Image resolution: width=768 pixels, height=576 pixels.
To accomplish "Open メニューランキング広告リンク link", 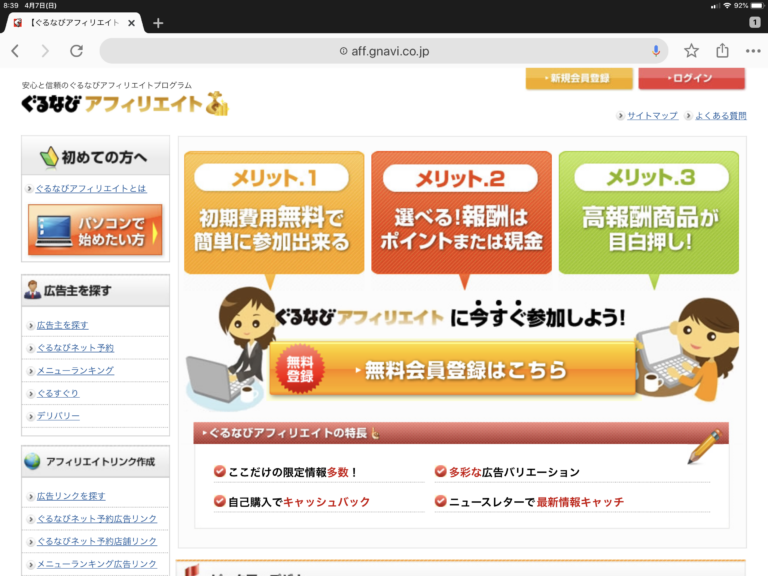I will (97, 564).
